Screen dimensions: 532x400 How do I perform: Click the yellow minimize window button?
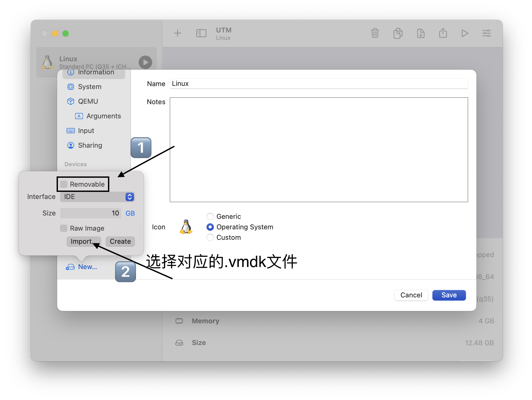click(55, 34)
